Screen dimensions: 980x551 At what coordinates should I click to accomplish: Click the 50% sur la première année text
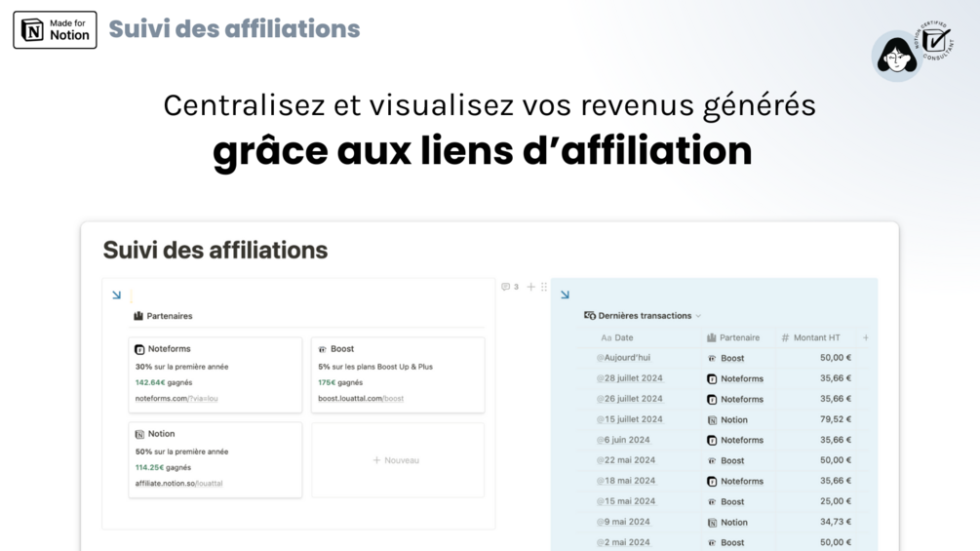(182, 453)
